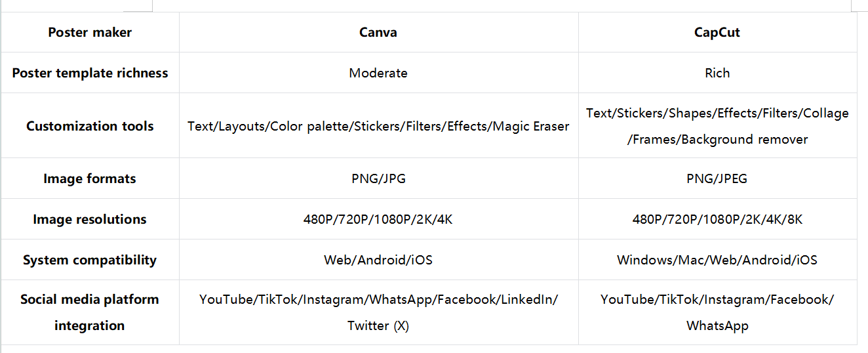The image size is (868, 353).
Task: Select the "Canva" column header
Action: pos(378,33)
